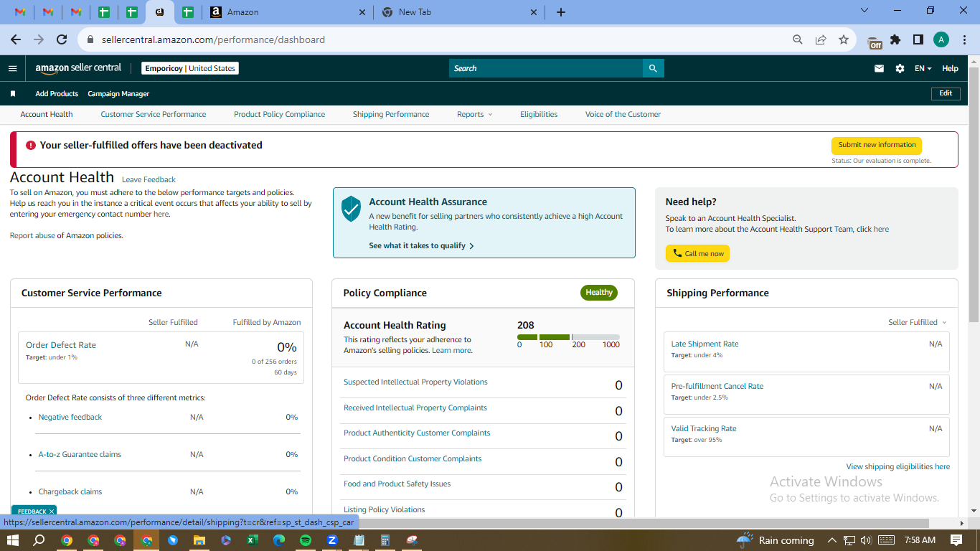This screenshot has width=980, height=551.
Task: Click the Help link in header
Action: click(950, 68)
